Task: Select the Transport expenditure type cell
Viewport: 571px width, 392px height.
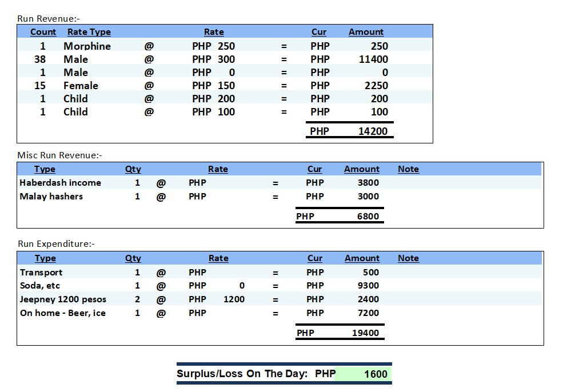Action: 41,273
